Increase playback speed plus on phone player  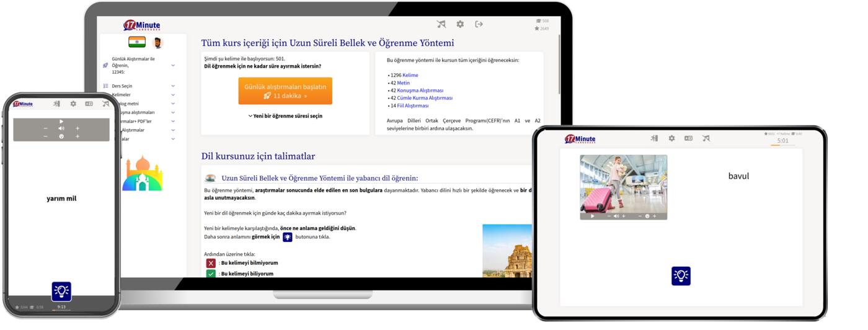pyautogui.click(x=77, y=136)
